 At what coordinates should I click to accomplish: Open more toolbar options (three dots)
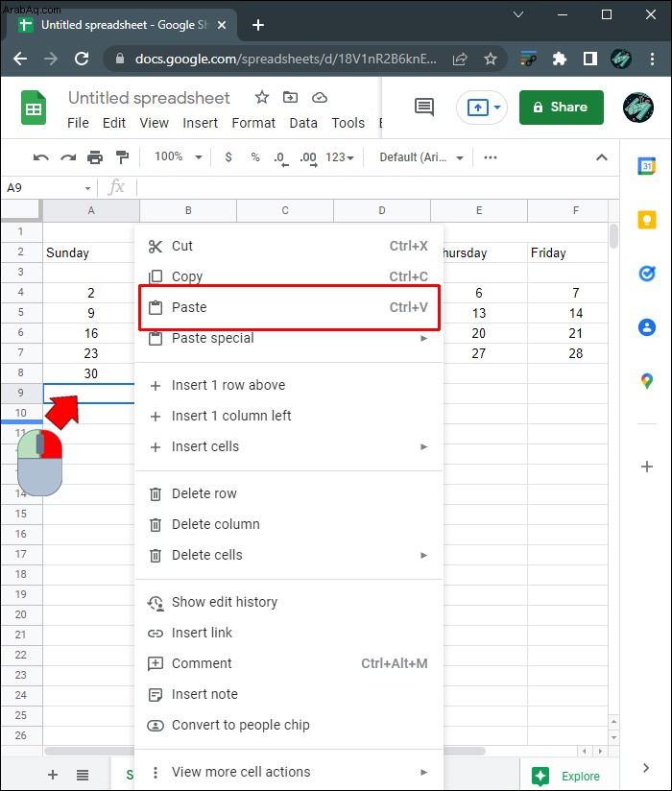[x=491, y=157]
